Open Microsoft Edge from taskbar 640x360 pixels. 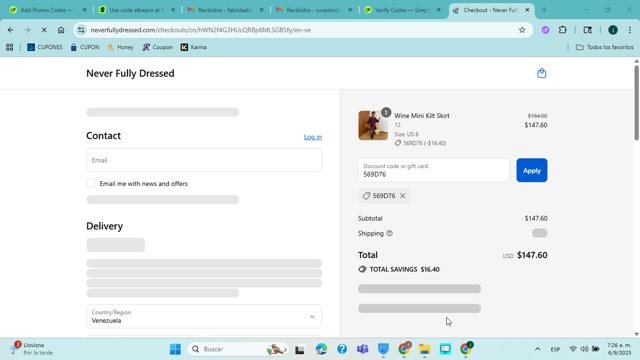coord(321,349)
